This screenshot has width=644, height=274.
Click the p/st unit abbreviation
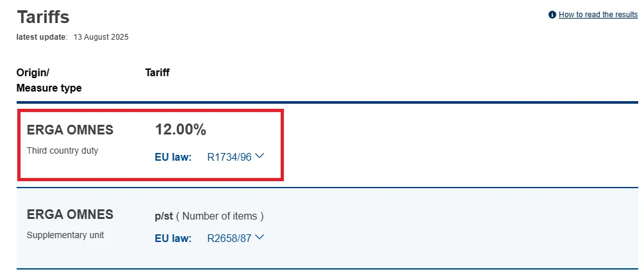[x=163, y=216]
